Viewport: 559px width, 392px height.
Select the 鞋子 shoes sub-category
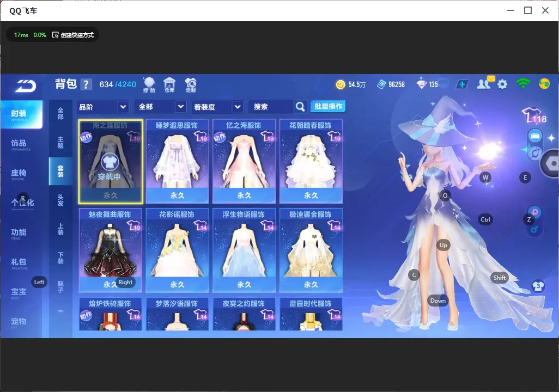[60, 287]
